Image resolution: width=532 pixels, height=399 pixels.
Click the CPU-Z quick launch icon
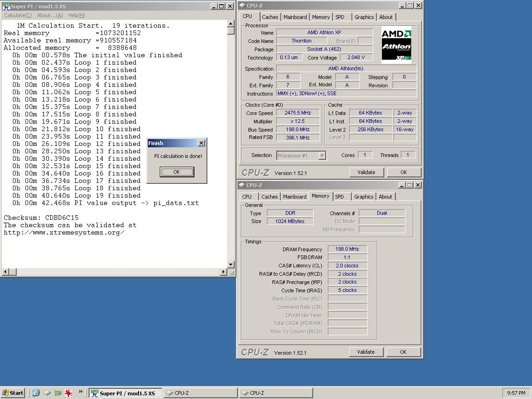(47, 393)
